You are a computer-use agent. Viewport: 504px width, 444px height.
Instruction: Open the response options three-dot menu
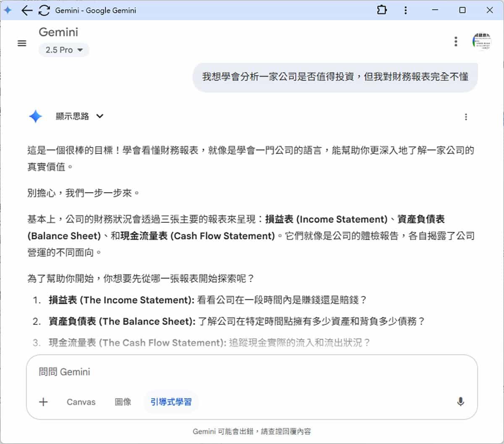coord(466,117)
